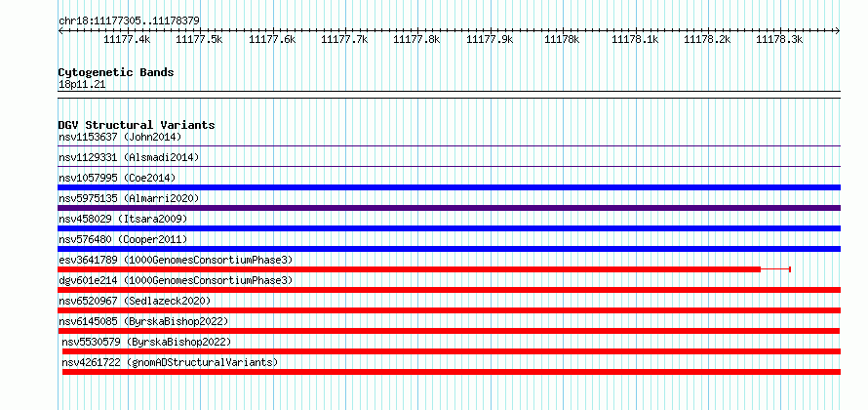
Task: Click the 11177.7k ruler tick label
Action: coord(344,39)
